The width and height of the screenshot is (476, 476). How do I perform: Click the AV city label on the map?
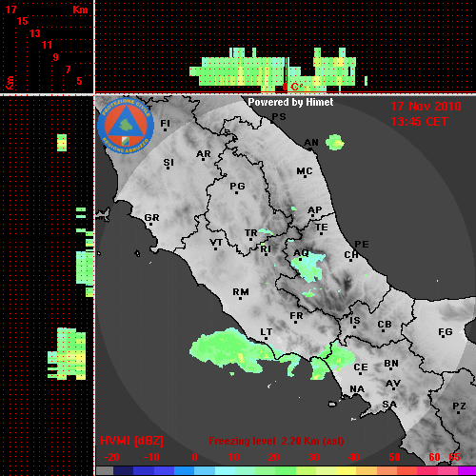click(393, 384)
